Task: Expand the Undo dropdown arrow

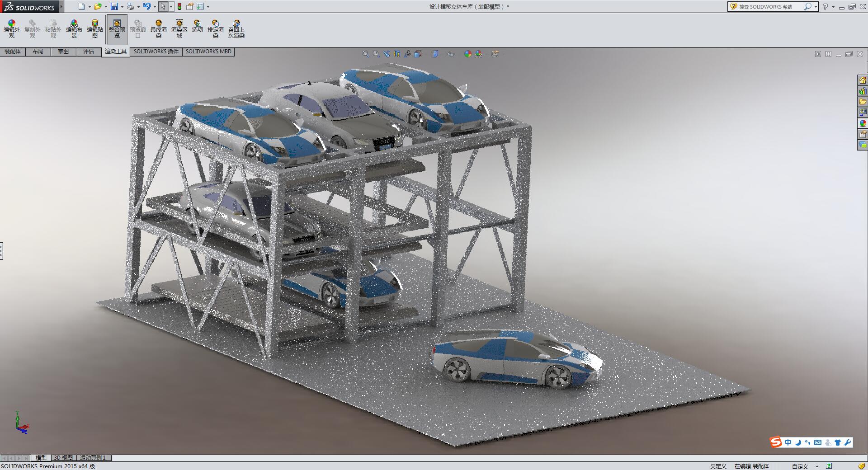Action: point(155,7)
